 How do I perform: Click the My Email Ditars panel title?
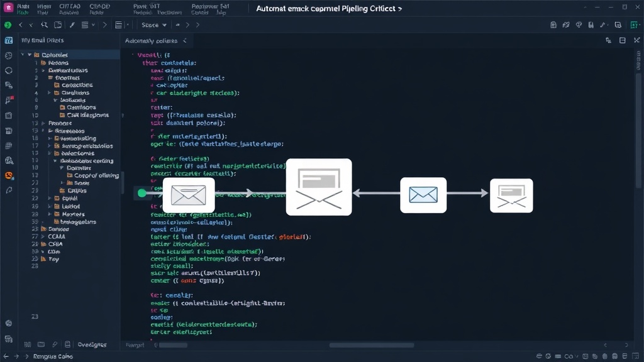pyautogui.click(x=42, y=40)
